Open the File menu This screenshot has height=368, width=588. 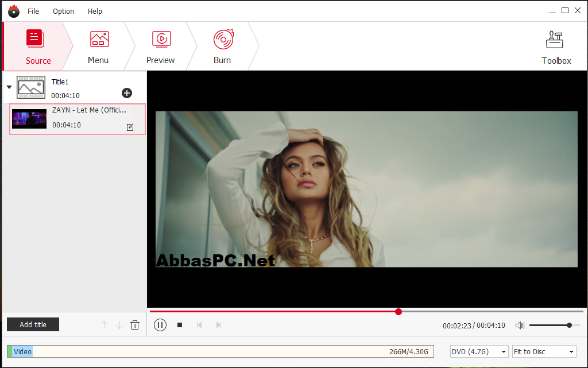pyautogui.click(x=33, y=11)
